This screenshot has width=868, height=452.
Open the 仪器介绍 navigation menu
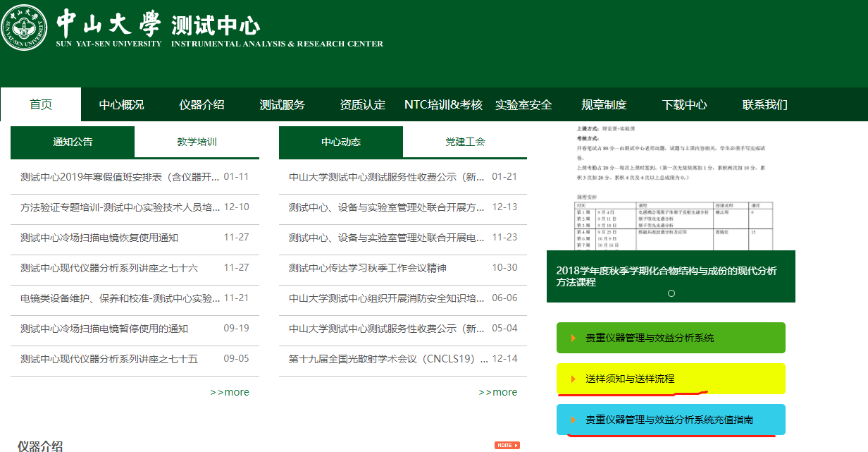coord(201,105)
